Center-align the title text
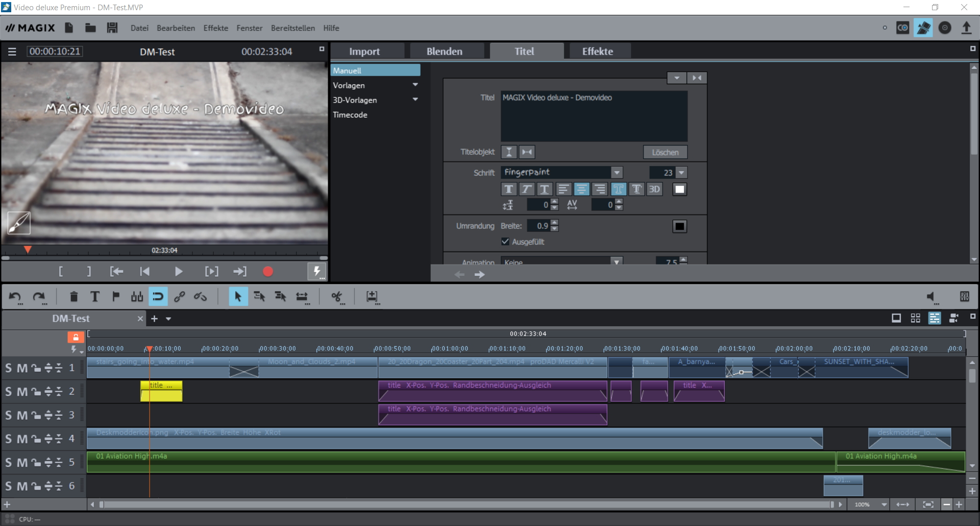This screenshot has height=526, width=980. [581, 189]
